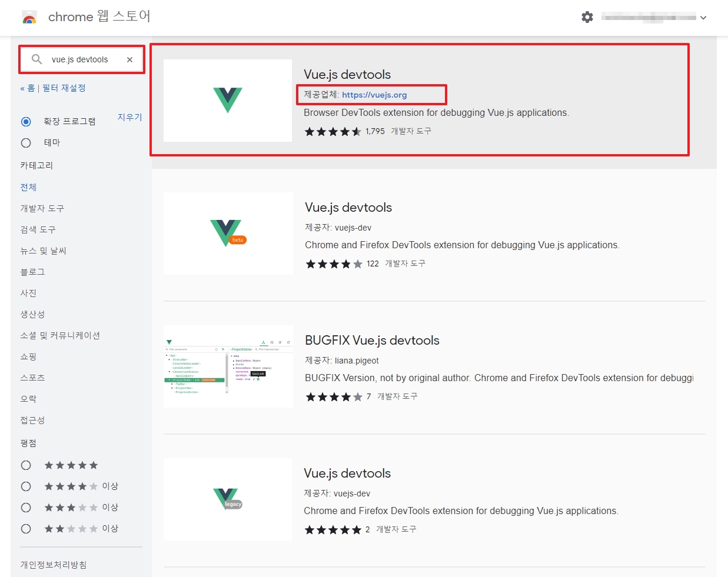Click 카테고리 heading in sidebar

(x=36, y=165)
